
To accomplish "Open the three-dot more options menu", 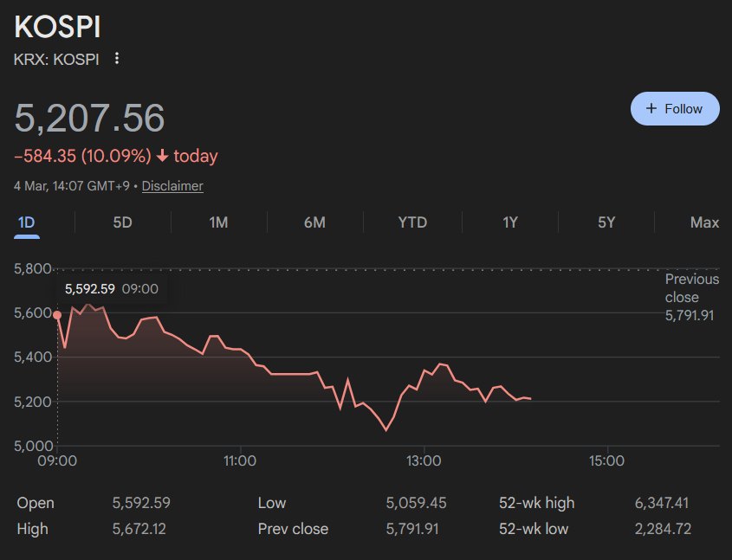I will click(118, 59).
